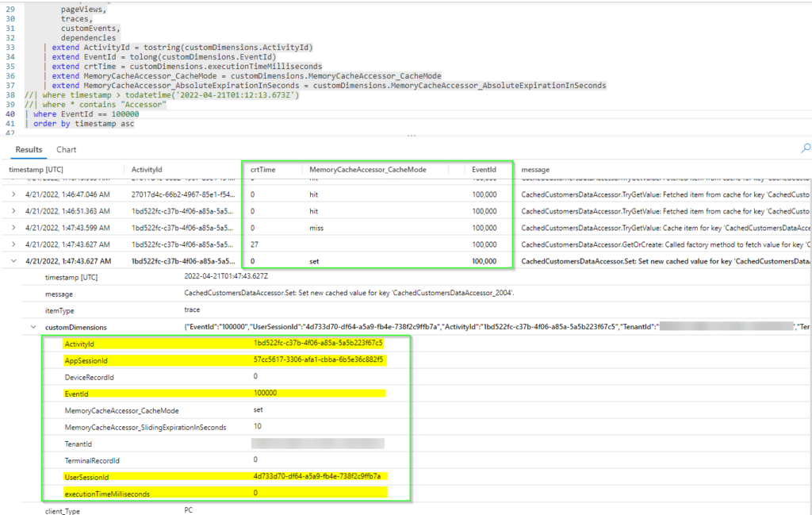The image size is (812, 515).
Task: Expand the row with crtTime 27
Action: (13, 244)
